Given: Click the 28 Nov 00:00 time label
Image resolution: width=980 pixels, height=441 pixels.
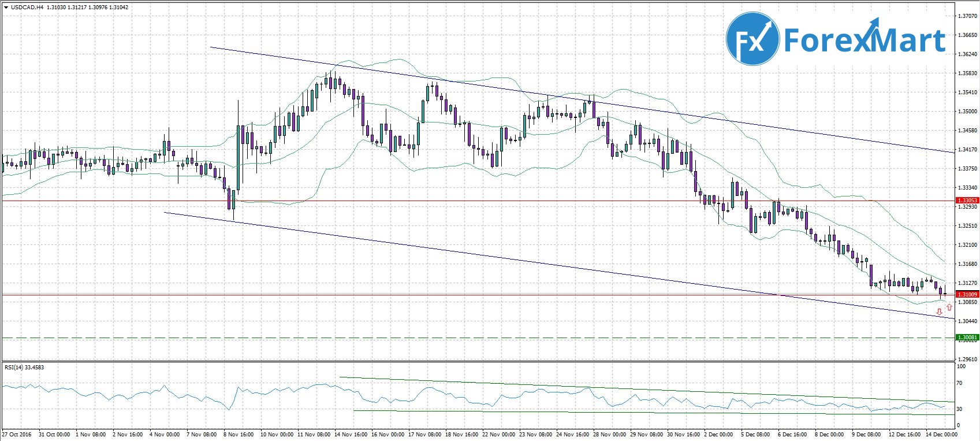Looking at the screenshot, I should coord(609,434).
